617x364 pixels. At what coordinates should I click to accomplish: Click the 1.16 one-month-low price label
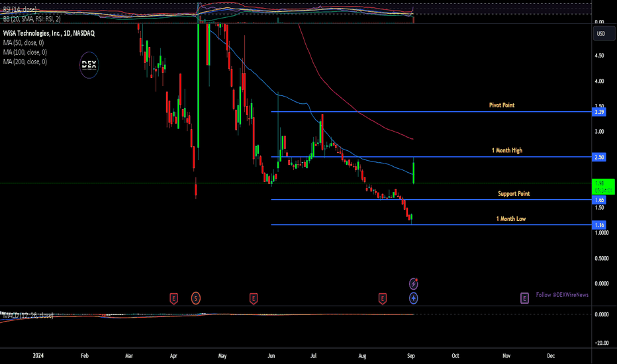tap(599, 225)
